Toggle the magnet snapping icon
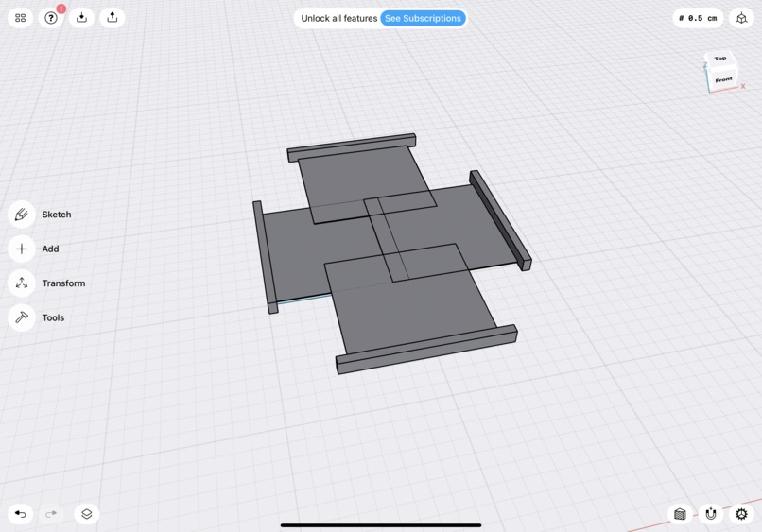Image resolution: width=762 pixels, height=532 pixels. 711,513
